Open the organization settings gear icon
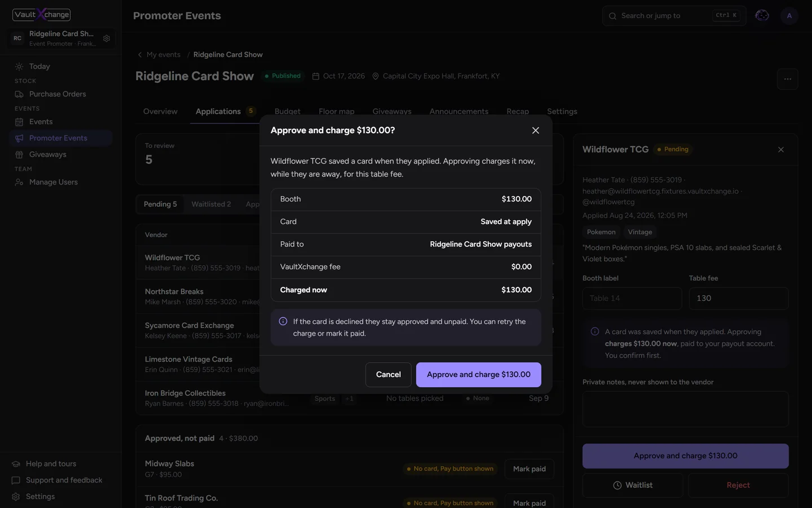The width and height of the screenshot is (812, 508). pos(107,38)
